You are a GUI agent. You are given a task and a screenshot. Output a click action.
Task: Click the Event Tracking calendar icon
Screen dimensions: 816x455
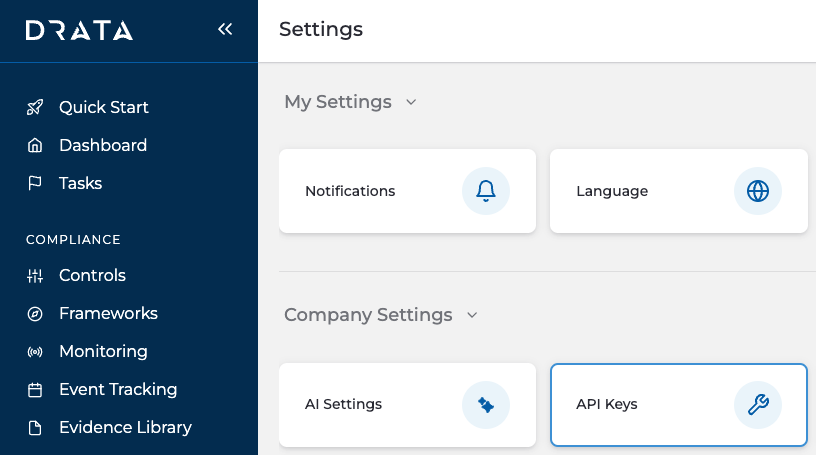point(35,390)
